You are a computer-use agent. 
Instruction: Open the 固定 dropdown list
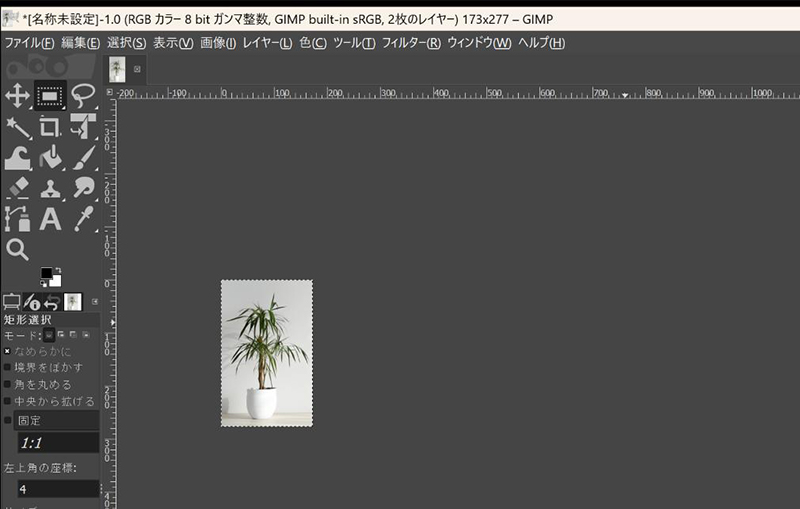[x=56, y=420]
